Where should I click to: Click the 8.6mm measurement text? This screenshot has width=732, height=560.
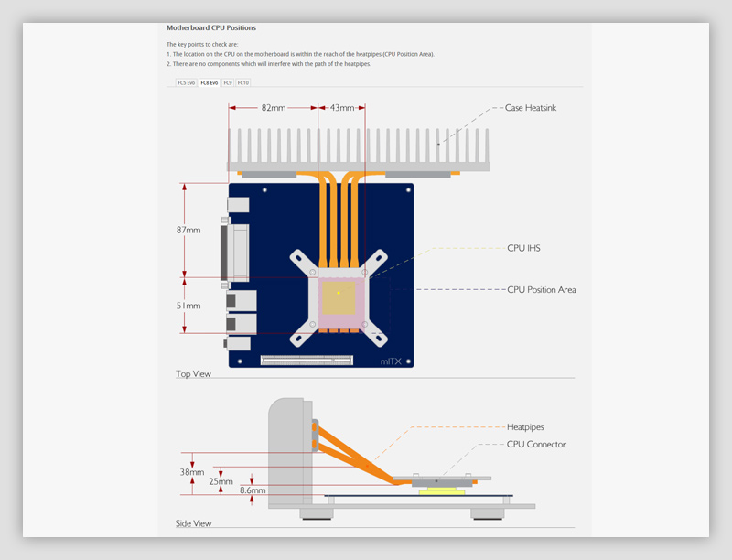pos(253,490)
